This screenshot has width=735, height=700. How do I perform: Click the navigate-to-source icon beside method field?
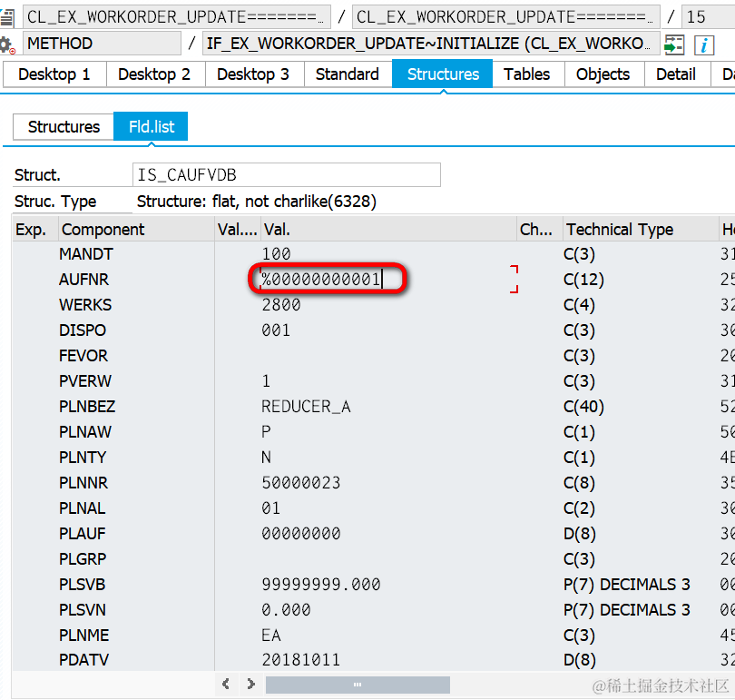(x=674, y=45)
